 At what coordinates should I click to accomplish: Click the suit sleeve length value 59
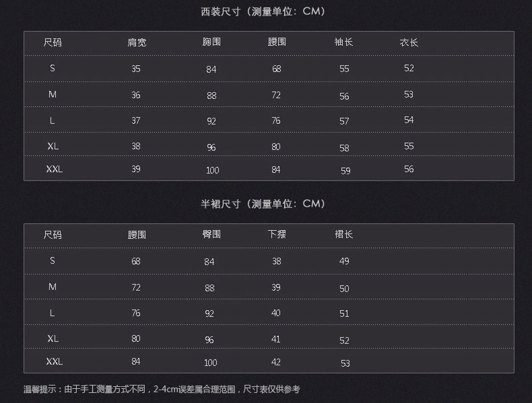coord(345,171)
